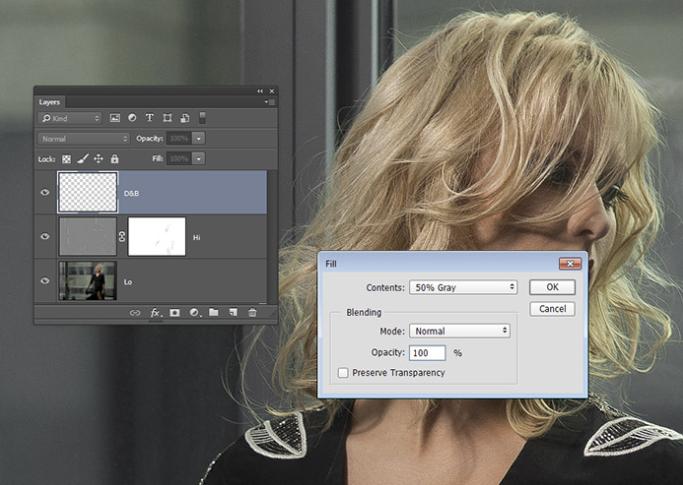Click the adjustment layer filter icon
This screenshot has height=485, width=683.
pos(132,118)
